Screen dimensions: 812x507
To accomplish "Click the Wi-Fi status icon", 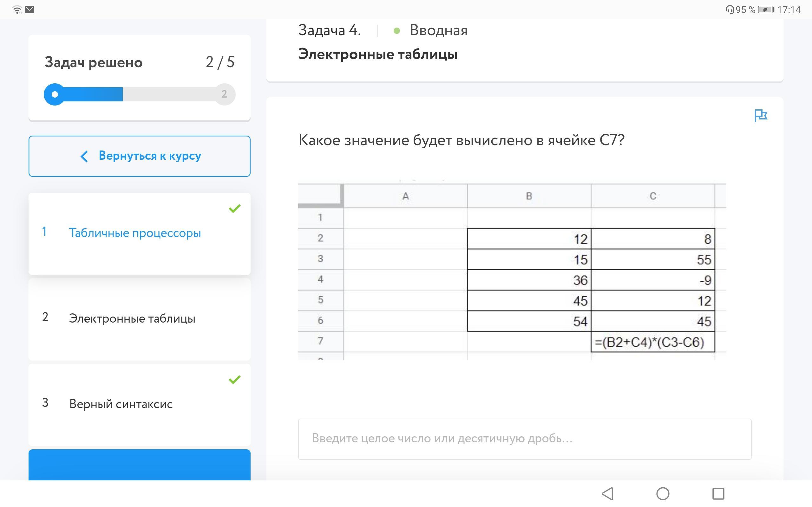I will click(x=17, y=10).
